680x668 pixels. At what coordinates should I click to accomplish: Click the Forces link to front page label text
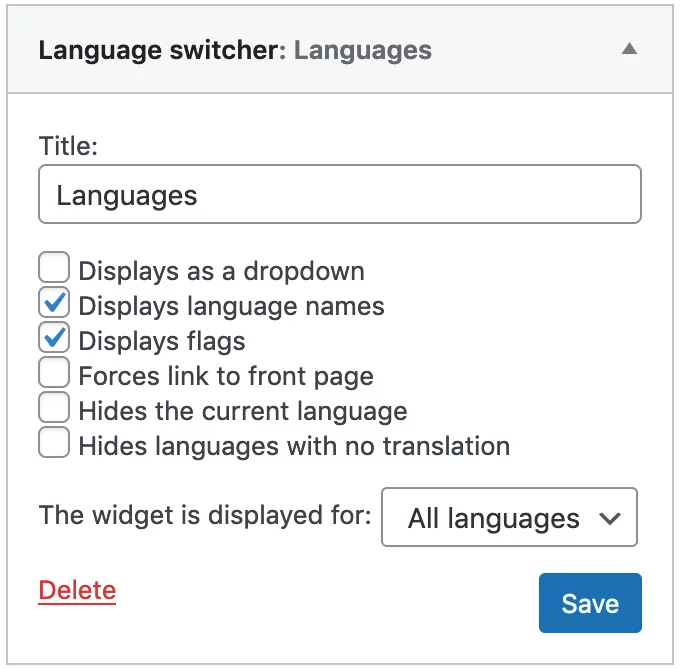coord(226,377)
